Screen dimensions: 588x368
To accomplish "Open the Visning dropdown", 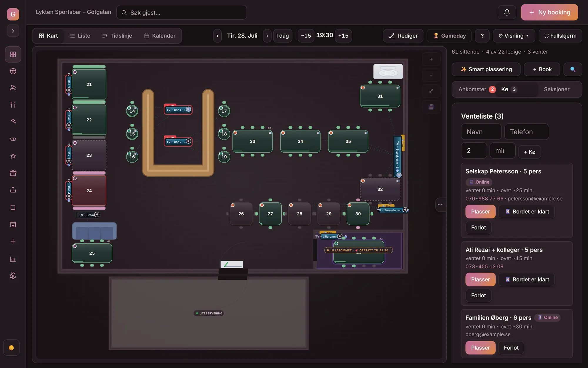I will (x=514, y=36).
